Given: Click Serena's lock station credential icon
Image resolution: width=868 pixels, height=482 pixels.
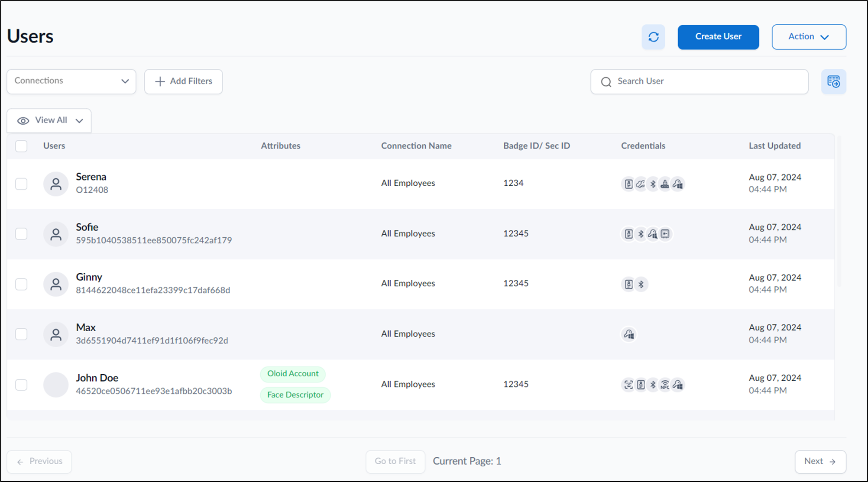Looking at the screenshot, I should coord(665,184).
